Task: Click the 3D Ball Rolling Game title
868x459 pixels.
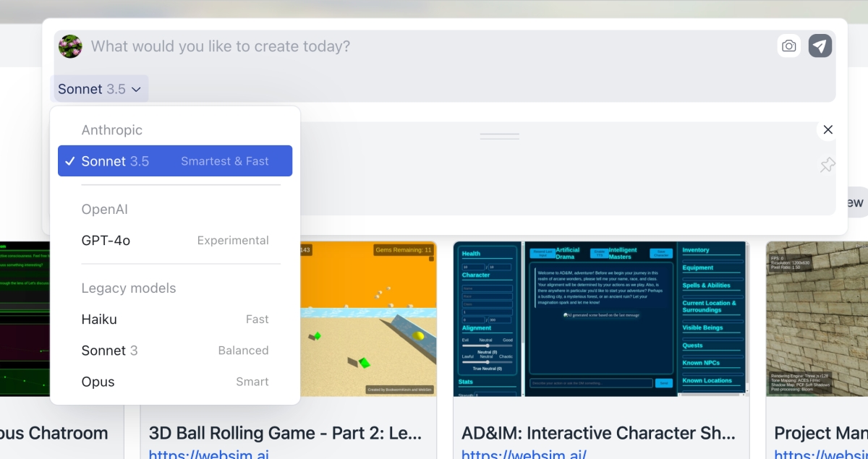Action: tap(285, 433)
